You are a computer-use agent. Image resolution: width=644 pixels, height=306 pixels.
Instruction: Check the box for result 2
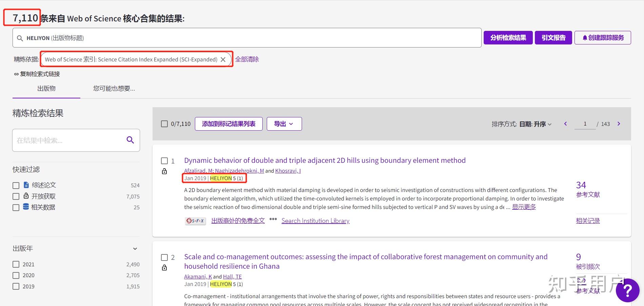click(164, 257)
